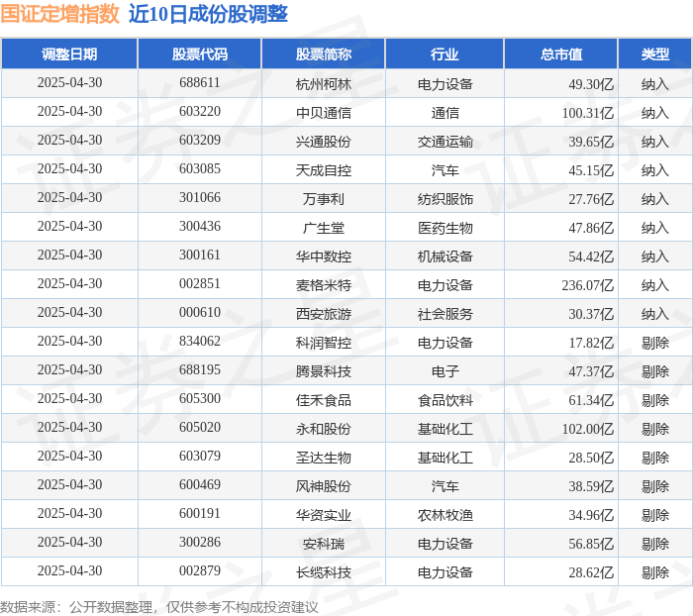Click the 总市值 column header
The width and height of the screenshot is (693, 616).
[561, 53]
